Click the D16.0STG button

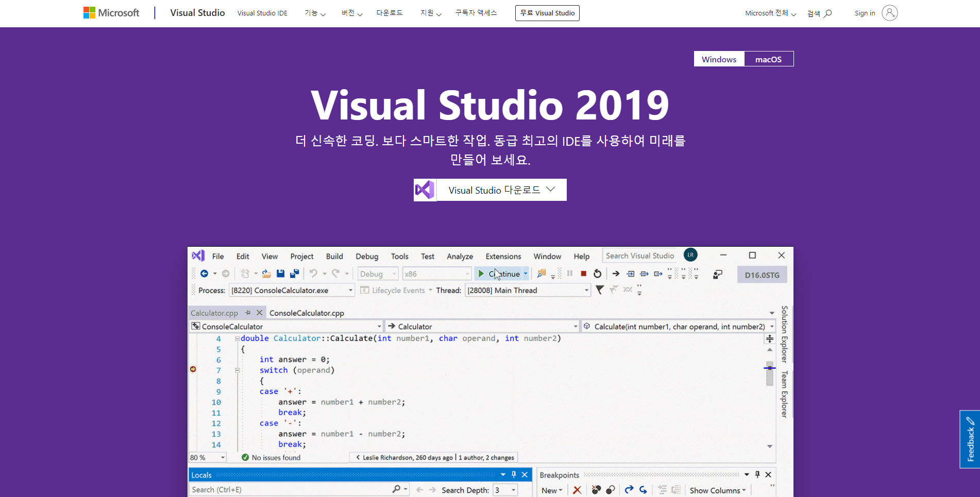762,275
